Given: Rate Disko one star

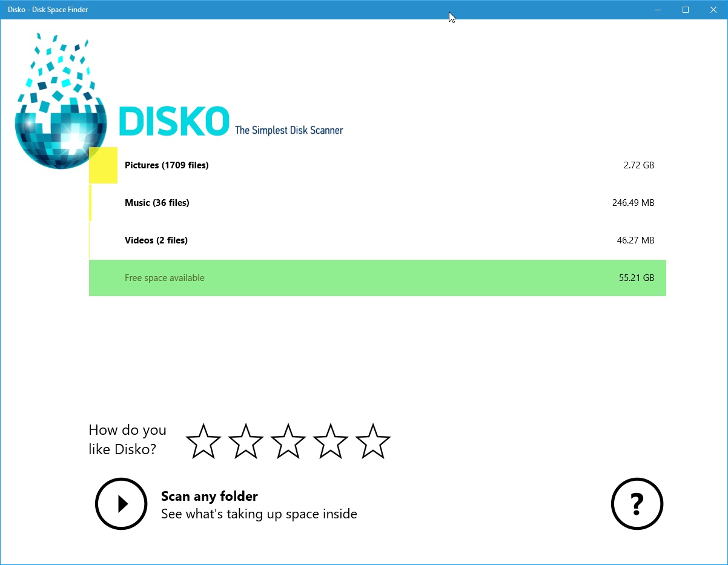Looking at the screenshot, I should click(x=203, y=441).
